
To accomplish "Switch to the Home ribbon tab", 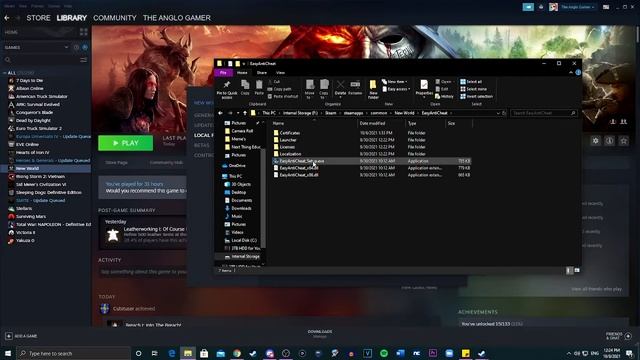I will 242,73.
